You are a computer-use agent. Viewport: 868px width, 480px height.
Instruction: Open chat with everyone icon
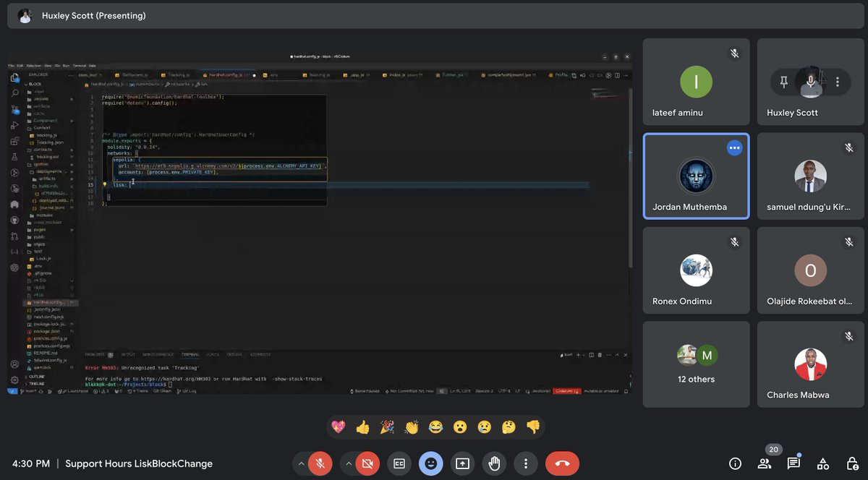click(x=793, y=463)
